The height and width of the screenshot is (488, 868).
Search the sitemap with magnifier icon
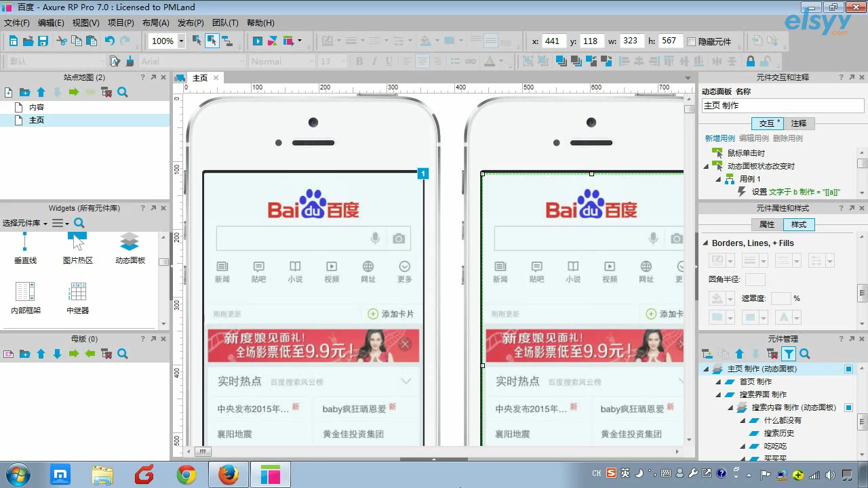123,92
